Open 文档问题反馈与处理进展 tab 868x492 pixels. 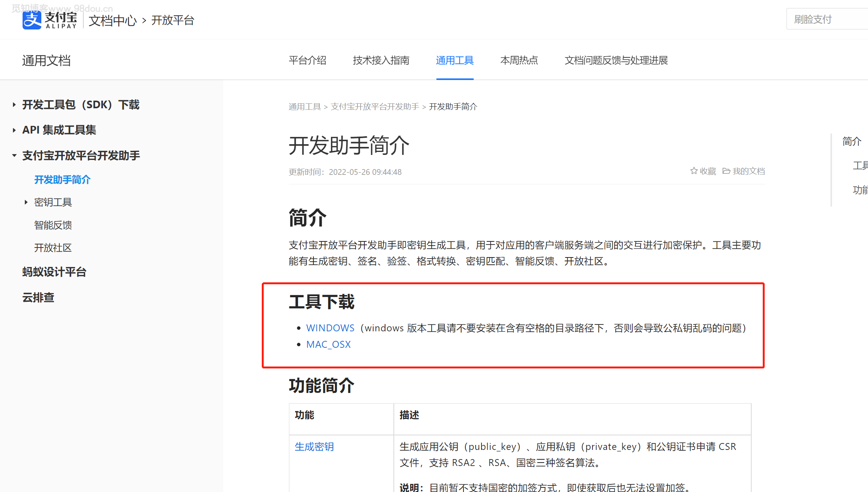click(x=616, y=60)
